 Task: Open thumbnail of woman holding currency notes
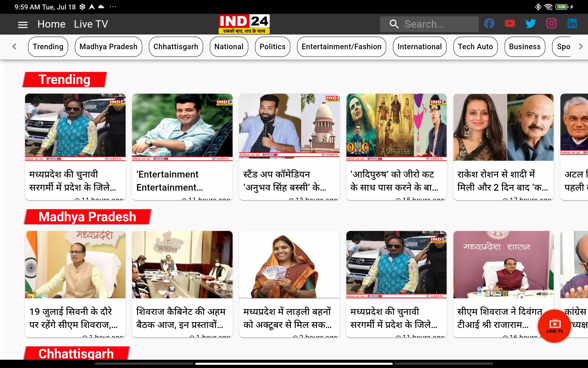click(289, 264)
